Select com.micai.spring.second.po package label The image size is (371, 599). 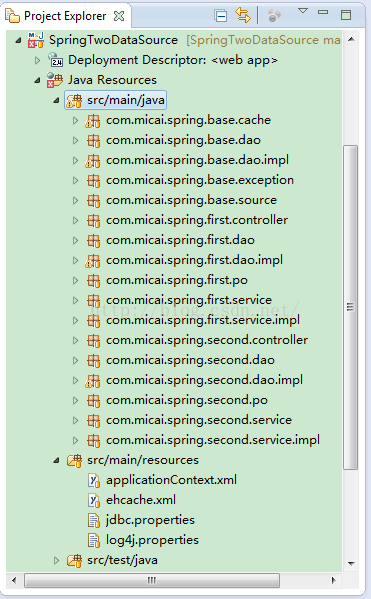point(187,400)
